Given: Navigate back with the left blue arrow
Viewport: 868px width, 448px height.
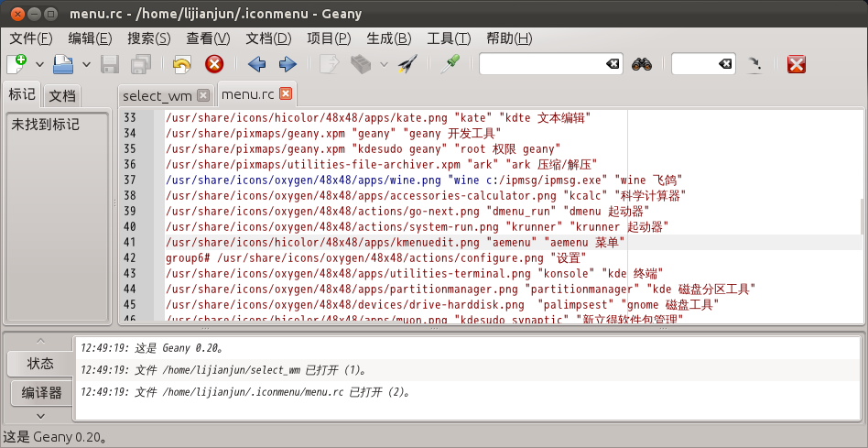Looking at the screenshot, I should tap(256, 64).
